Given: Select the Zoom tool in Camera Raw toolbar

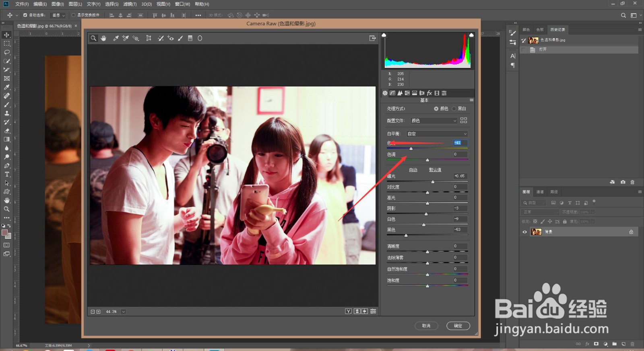Looking at the screenshot, I should (x=93, y=38).
